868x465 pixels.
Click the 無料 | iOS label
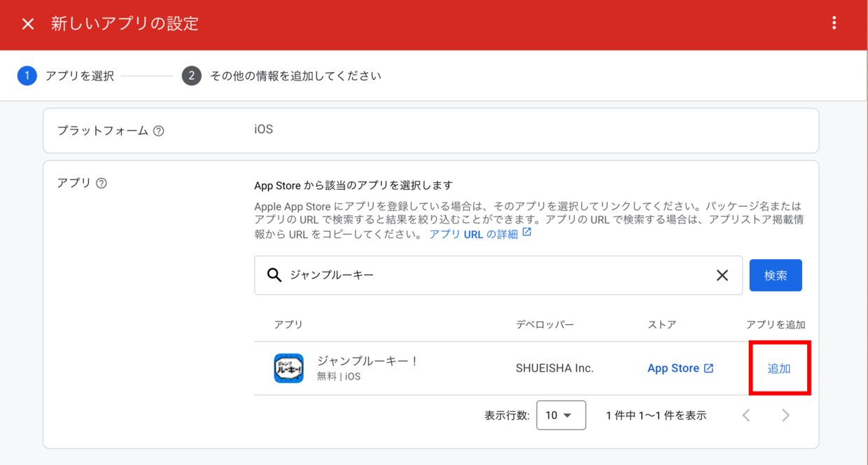pyautogui.click(x=339, y=377)
